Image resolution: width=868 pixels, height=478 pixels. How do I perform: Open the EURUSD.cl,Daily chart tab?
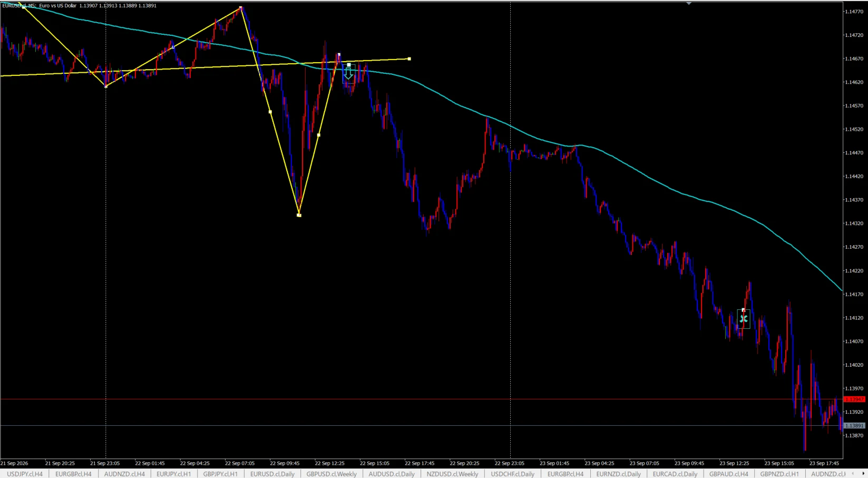click(x=272, y=474)
